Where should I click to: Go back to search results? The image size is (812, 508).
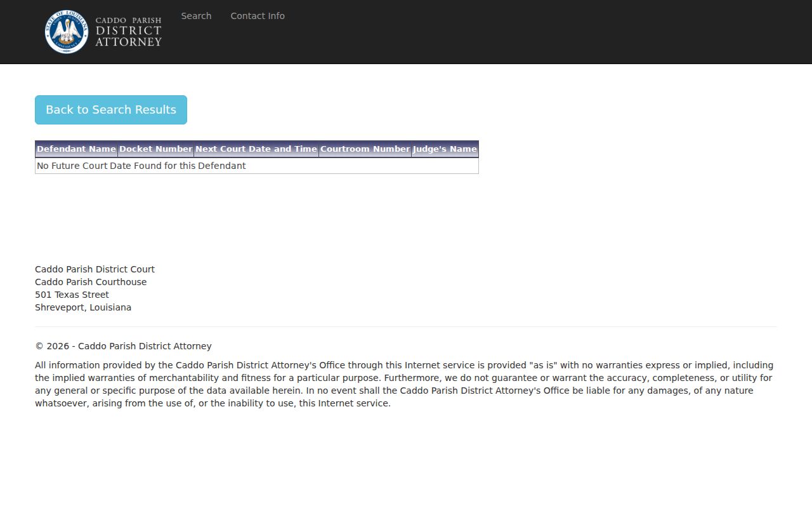pyautogui.click(x=111, y=110)
